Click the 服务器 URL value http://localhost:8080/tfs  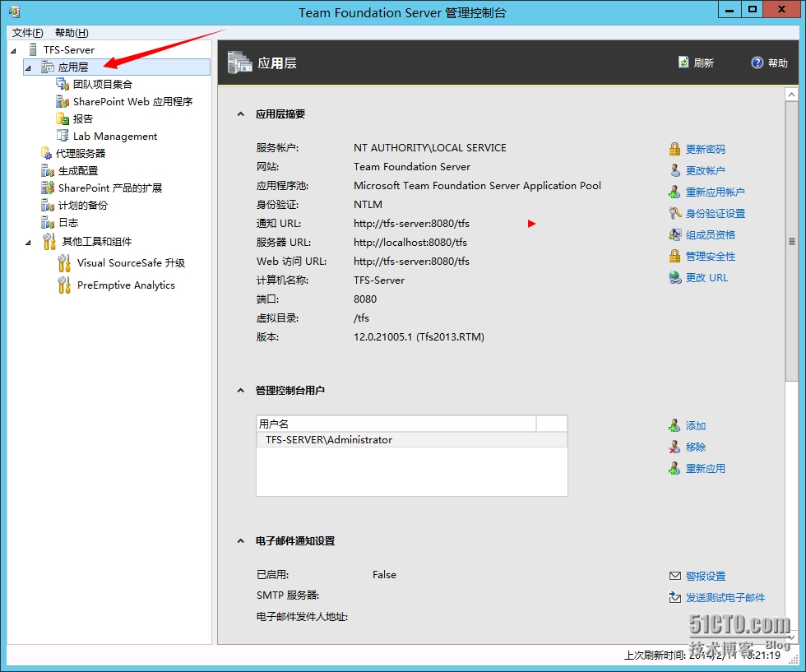(x=410, y=242)
